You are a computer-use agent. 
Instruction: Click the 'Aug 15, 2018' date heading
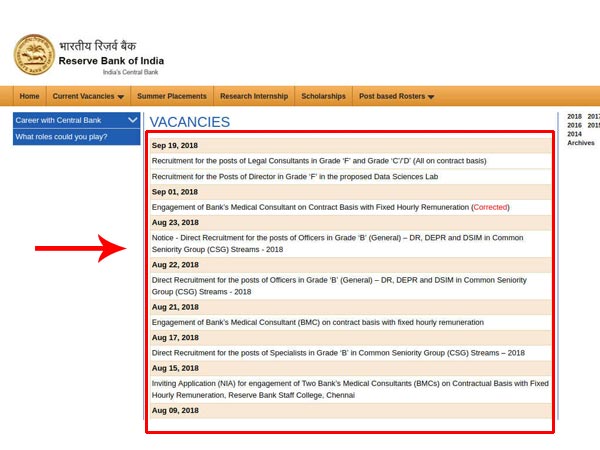tap(175, 368)
